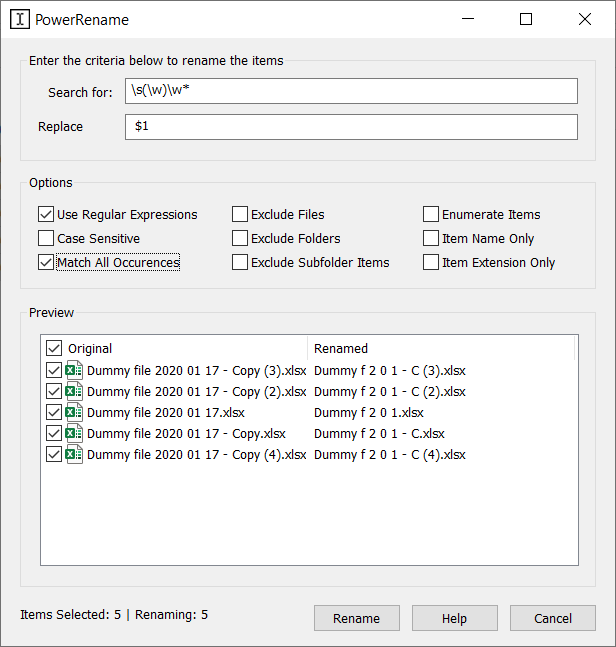
Task: Toggle the select-all checkbox beside Original
Action: (54, 348)
